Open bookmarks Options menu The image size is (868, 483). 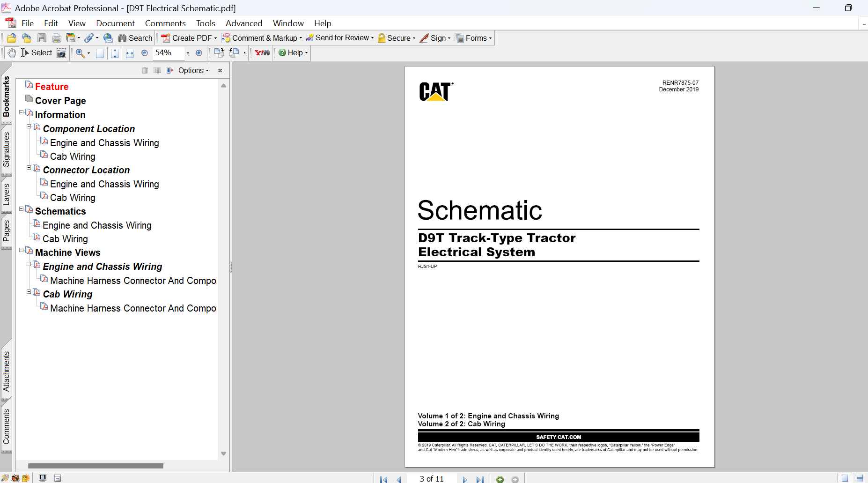[193, 70]
